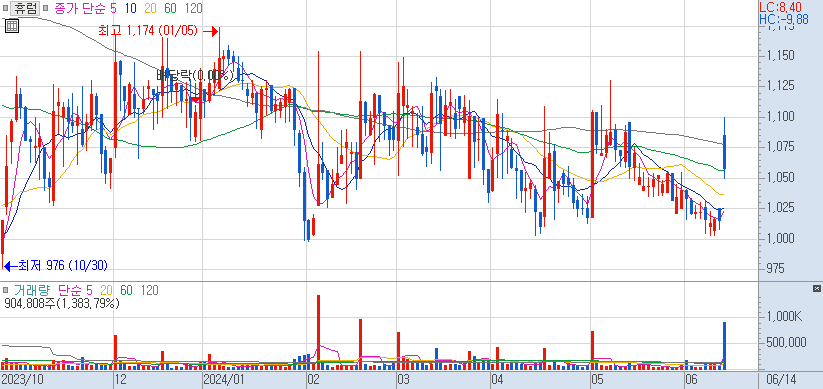The image size is (823, 389).
Task: Click the 1,000K volume axis label
Action: 785,317
